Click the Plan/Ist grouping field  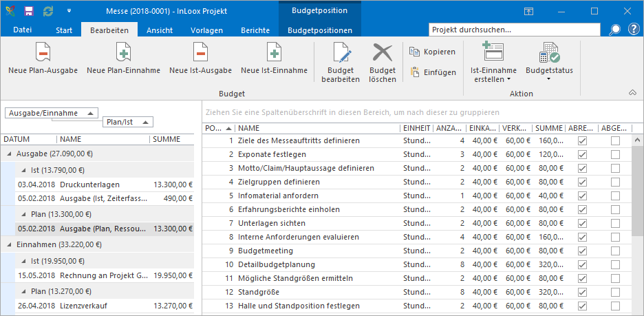[x=127, y=122]
